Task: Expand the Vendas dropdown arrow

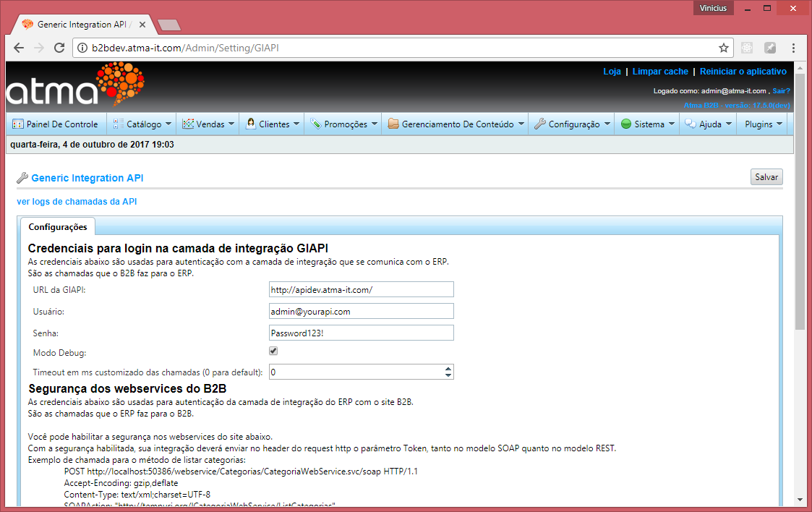Action: (x=231, y=124)
